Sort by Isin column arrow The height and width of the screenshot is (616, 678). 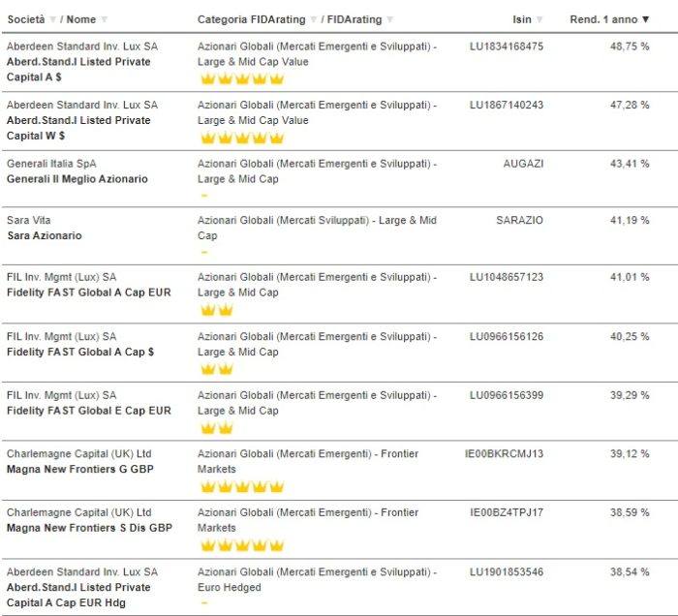point(539,19)
